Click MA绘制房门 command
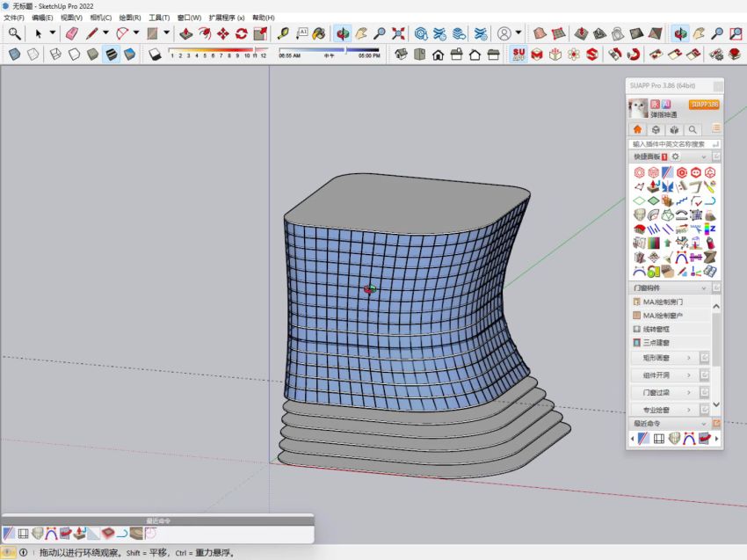This screenshot has width=747, height=560. [663, 302]
